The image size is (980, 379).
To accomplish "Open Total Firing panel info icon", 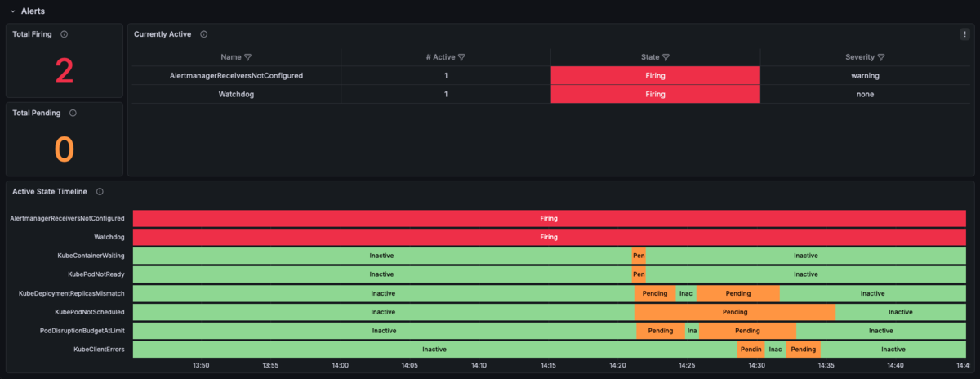I will point(65,34).
